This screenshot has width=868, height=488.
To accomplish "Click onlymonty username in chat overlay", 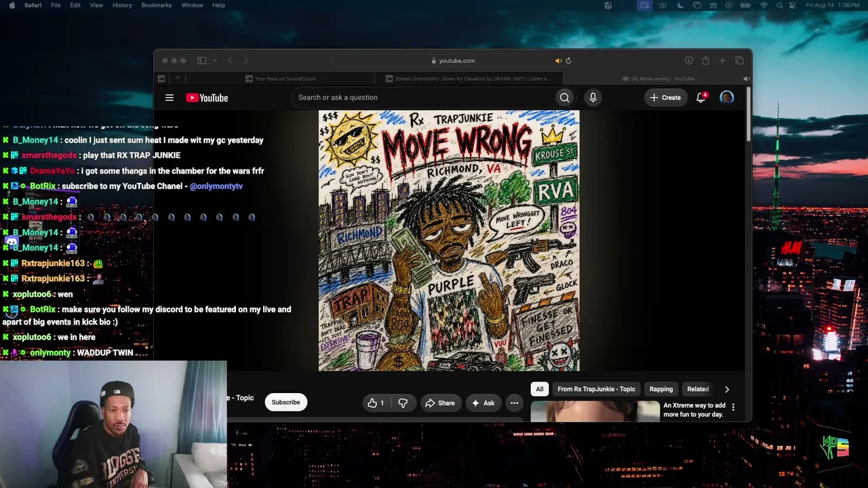I will point(50,352).
